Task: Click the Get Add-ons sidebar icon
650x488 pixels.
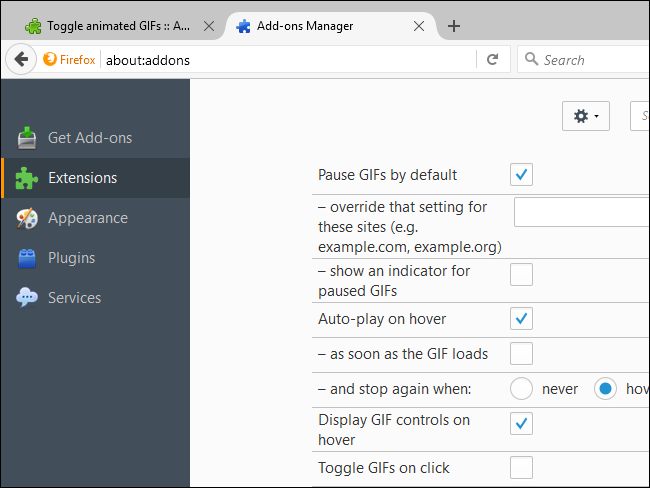Action: 28,138
